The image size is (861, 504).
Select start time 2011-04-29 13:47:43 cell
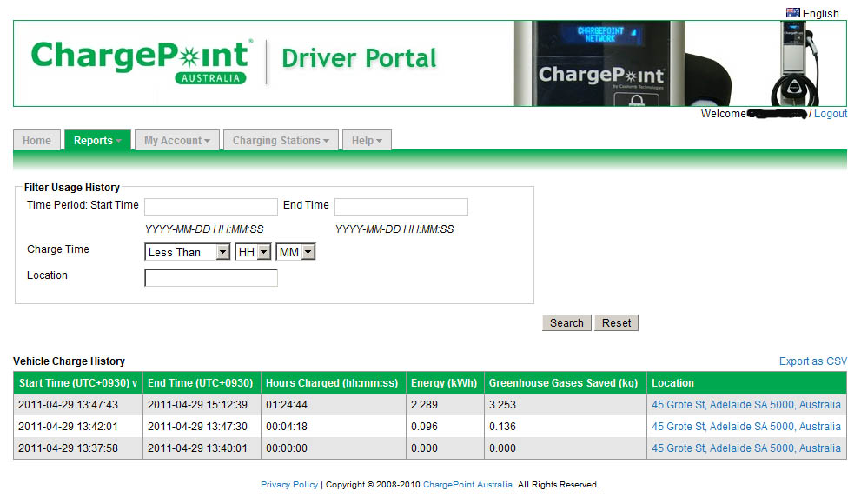(78, 405)
